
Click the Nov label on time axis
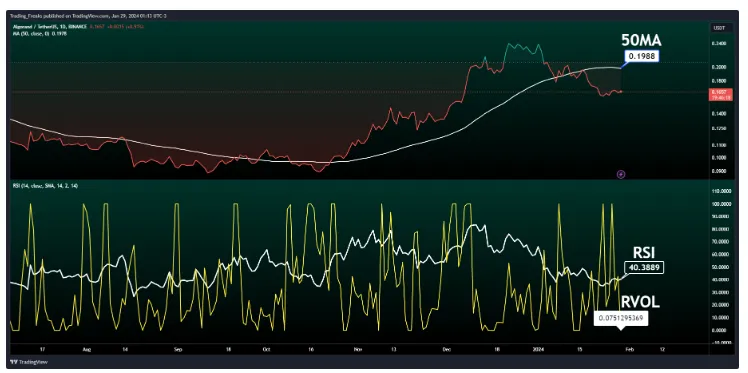pos(358,349)
